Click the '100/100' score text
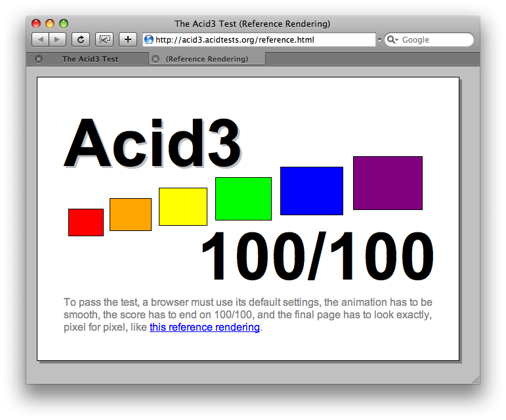Viewport: 506px width, 420px height. tap(318, 256)
